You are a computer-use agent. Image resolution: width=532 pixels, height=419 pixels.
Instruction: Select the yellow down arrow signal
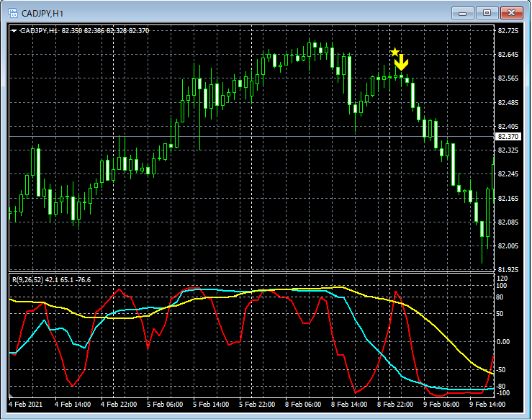402,63
